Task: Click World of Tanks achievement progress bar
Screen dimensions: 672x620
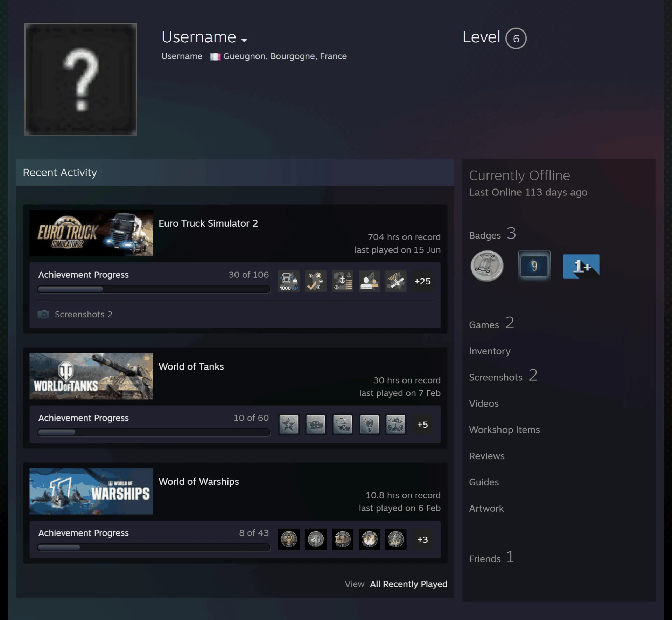Action: click(154, 433)
